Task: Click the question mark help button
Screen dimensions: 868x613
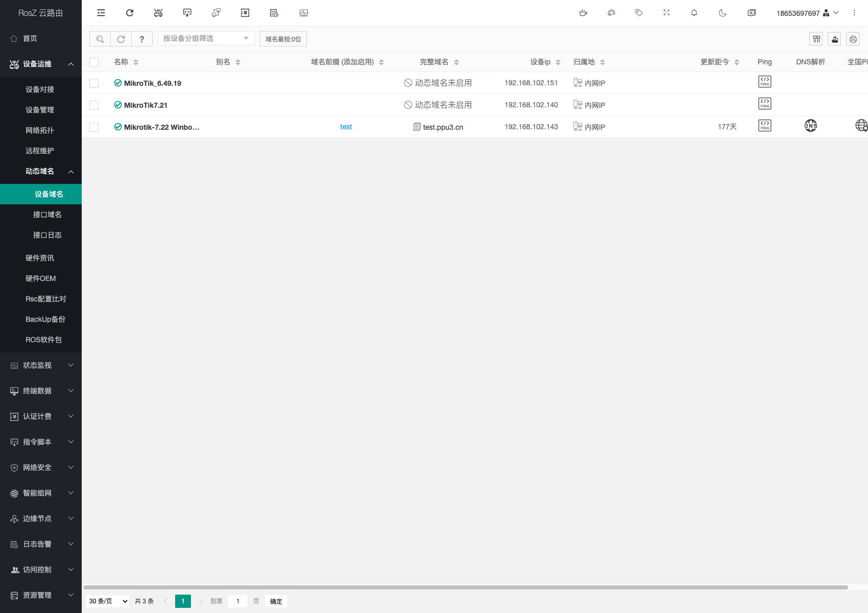Action: coord(142,39)
